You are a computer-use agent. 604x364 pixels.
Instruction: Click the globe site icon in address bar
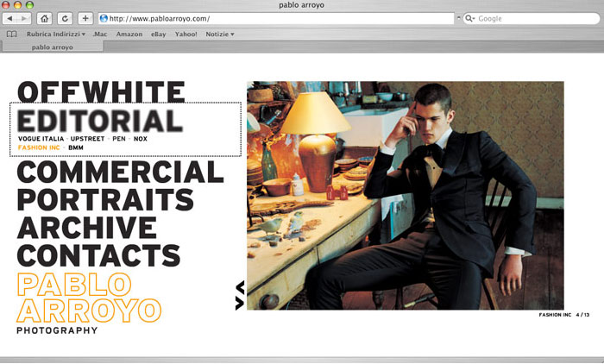[104, 18]
